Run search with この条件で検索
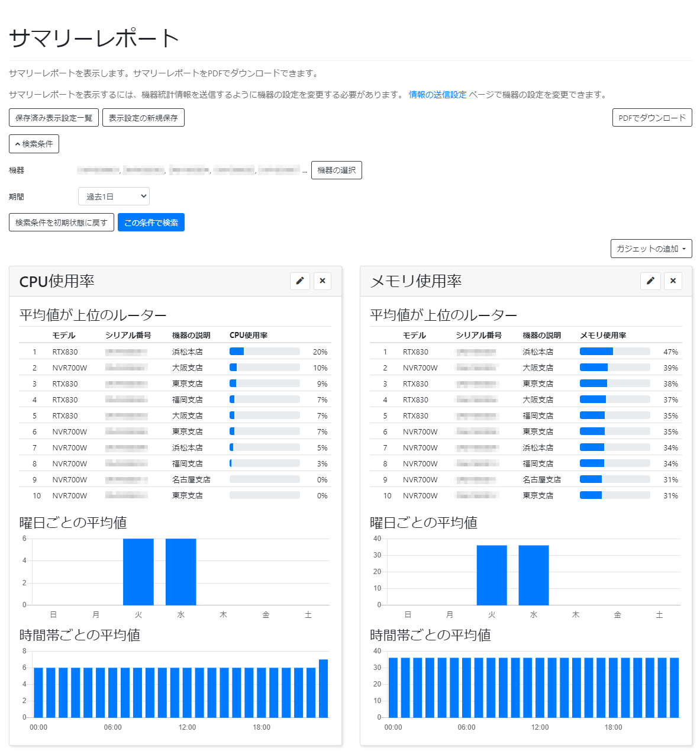The image size is (700, 754). click(x=151, y=222)
